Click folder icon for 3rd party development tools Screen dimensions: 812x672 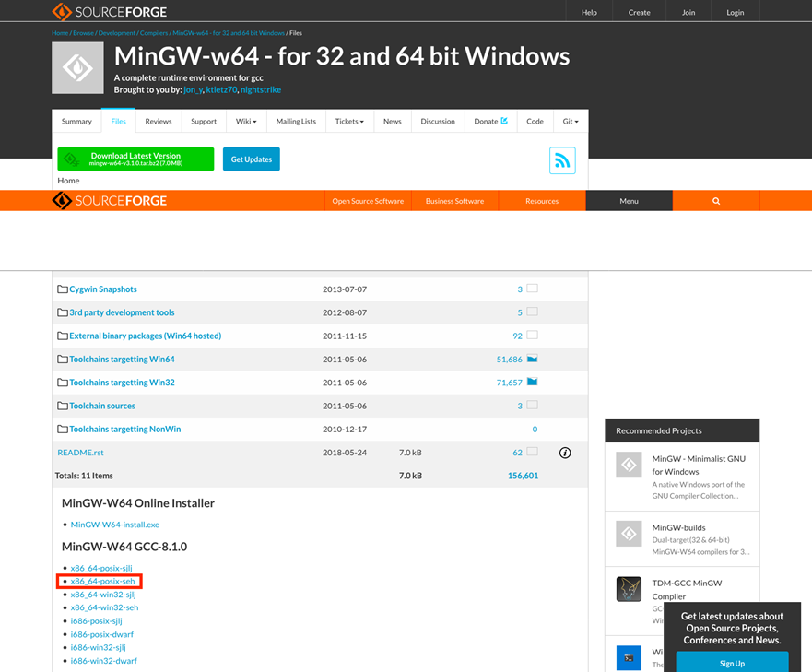pyautogui.click(x=63, y=312)
